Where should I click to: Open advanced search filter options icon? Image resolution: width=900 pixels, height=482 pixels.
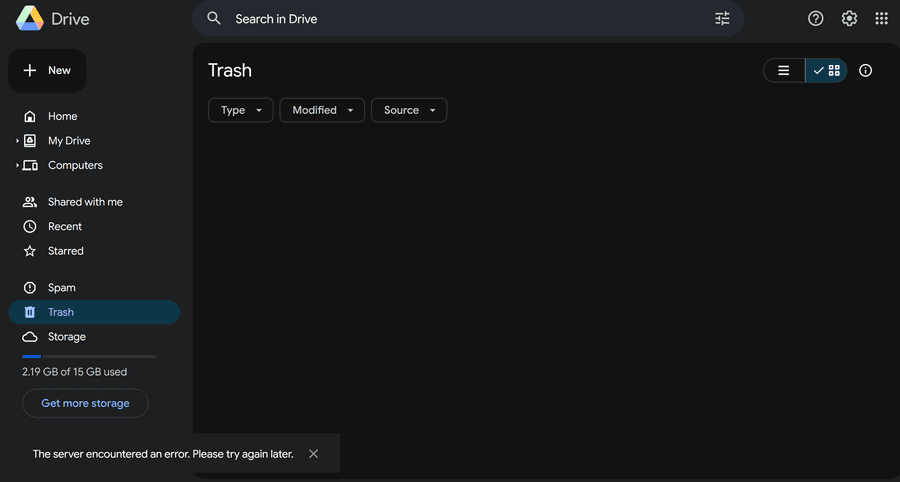722,19
